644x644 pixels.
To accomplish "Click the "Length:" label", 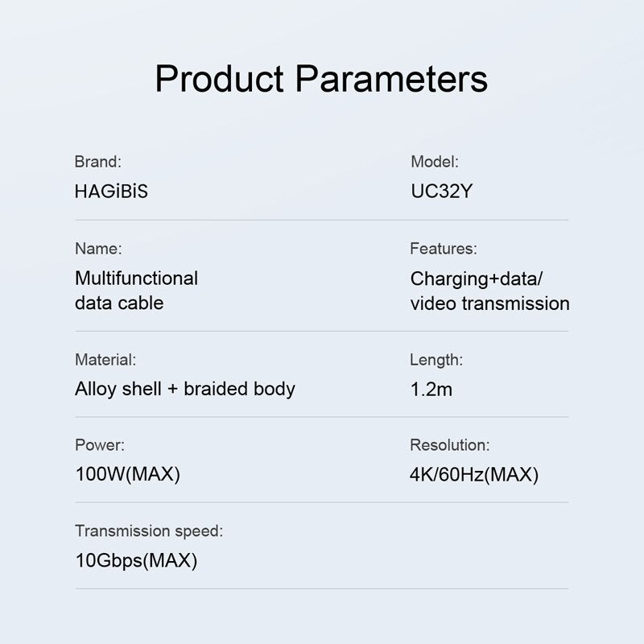I will click(x=436, y=359).
